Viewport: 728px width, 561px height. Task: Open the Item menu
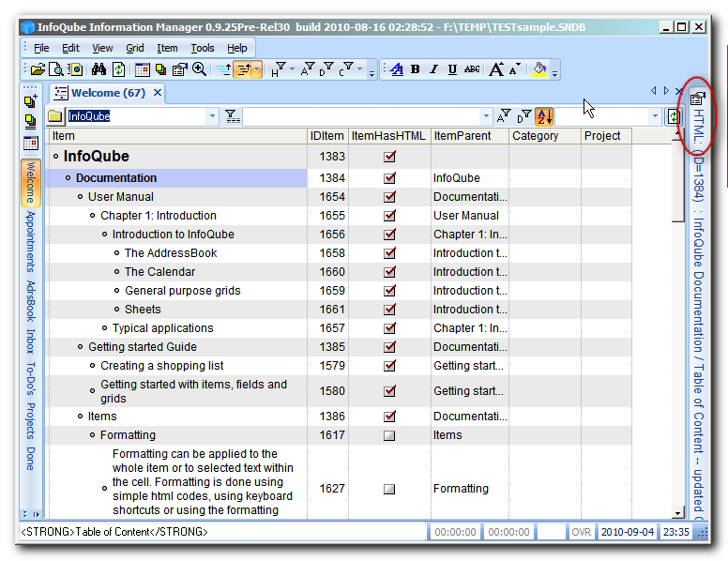point(167,48)
